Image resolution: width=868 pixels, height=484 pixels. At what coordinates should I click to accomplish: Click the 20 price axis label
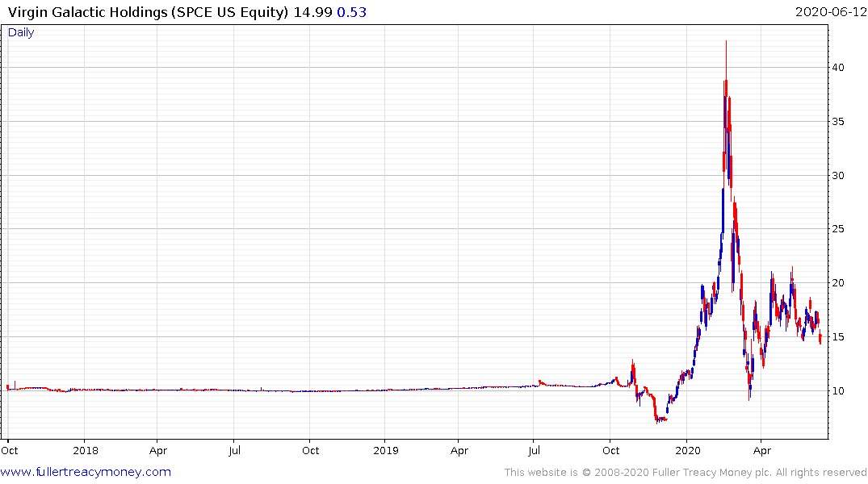[x=838, y=282]
